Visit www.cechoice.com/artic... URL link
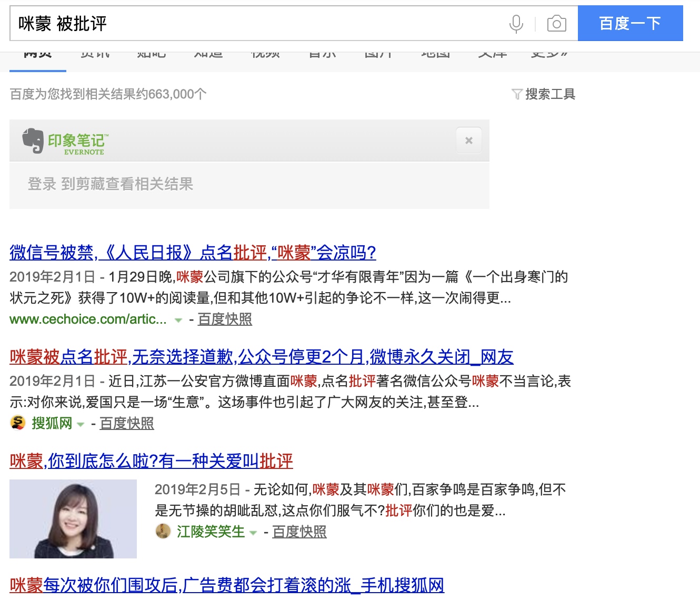Screen dimensions: 700x600 pyautogui.click(x=88, y=319)
